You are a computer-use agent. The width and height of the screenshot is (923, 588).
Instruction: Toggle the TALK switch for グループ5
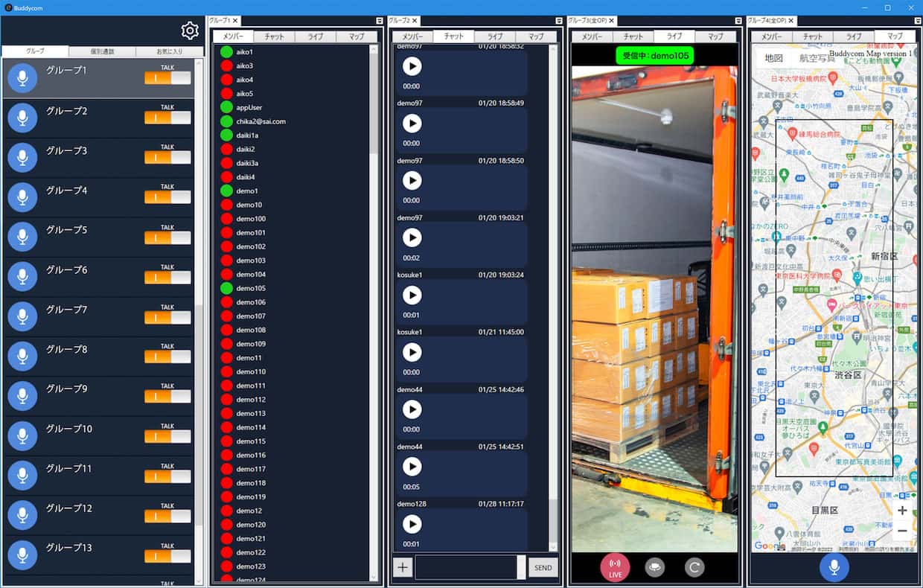point(167,237)
